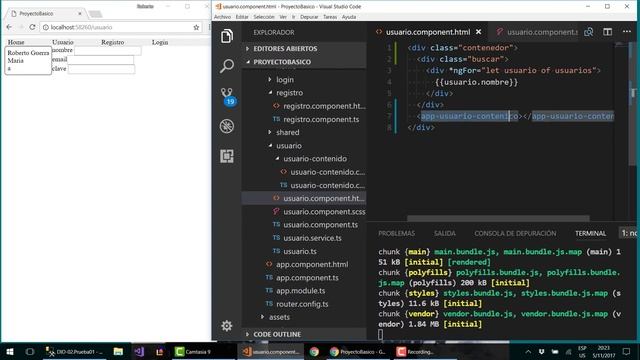Collapse the usuario-contenido folder

[x=315, y=159]
